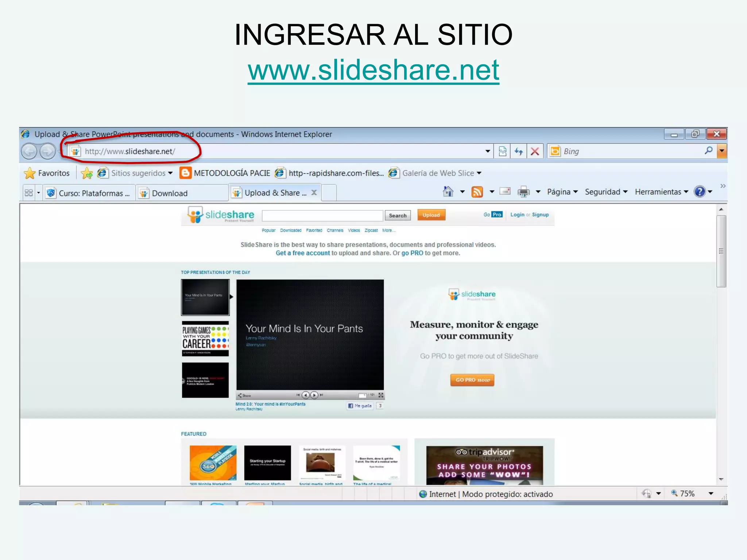Screen dimensions: 747x560
Task: Click the toolbar overflow chevrons
Action: point(723,186)
